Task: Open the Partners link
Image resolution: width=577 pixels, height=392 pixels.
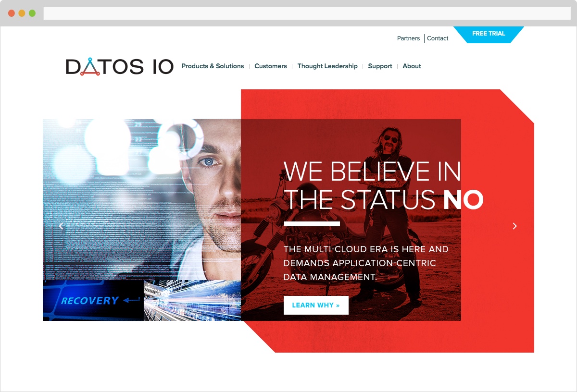Action: point(408,38)
